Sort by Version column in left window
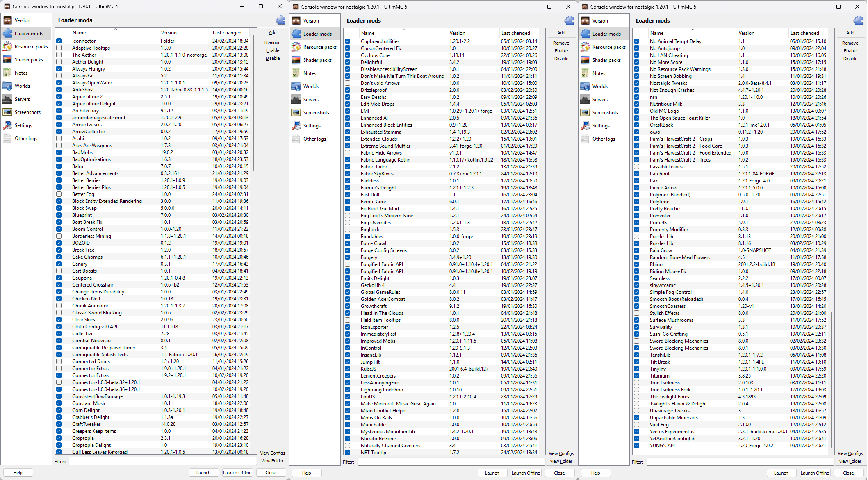Screen dimensions: 868x480 point(185,33)
